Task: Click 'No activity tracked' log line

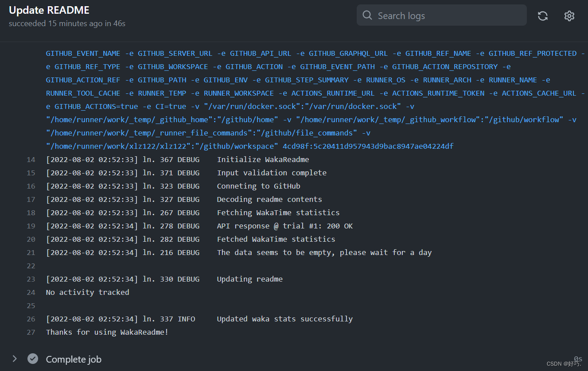Action: pyautogui.click(x=88, y=292)
